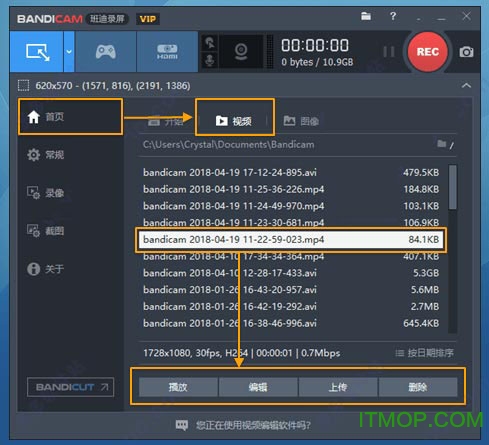The height and width of the screenshot is (445, 489).
Task: Toggle the mouse cursor effect icon
Action: [x=210, y=43]
